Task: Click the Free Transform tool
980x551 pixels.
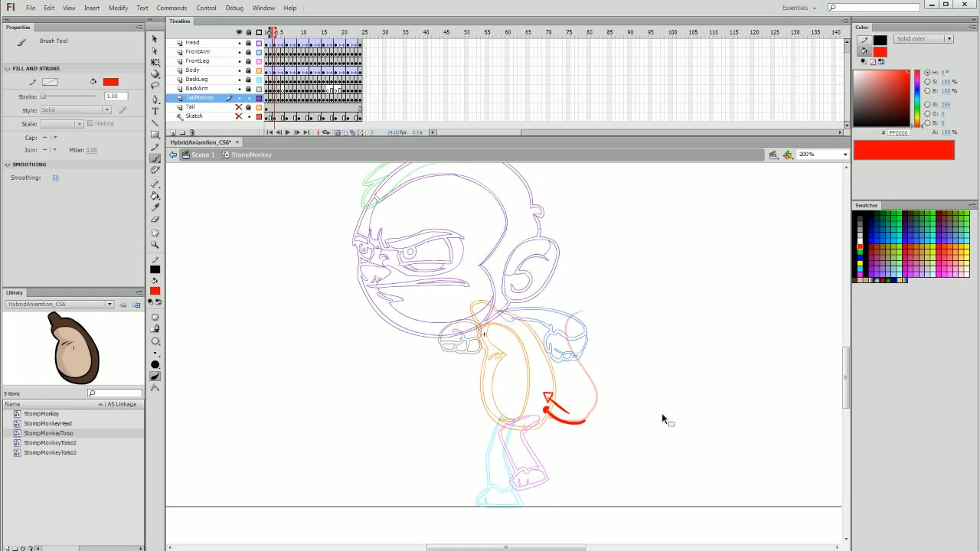Action: (155, 62)
